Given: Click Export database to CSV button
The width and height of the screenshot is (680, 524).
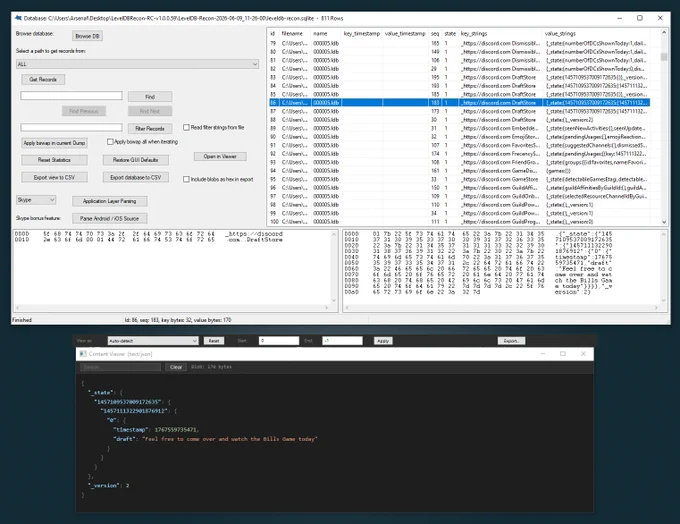Looking at the screenshot, I should point(136,177).
